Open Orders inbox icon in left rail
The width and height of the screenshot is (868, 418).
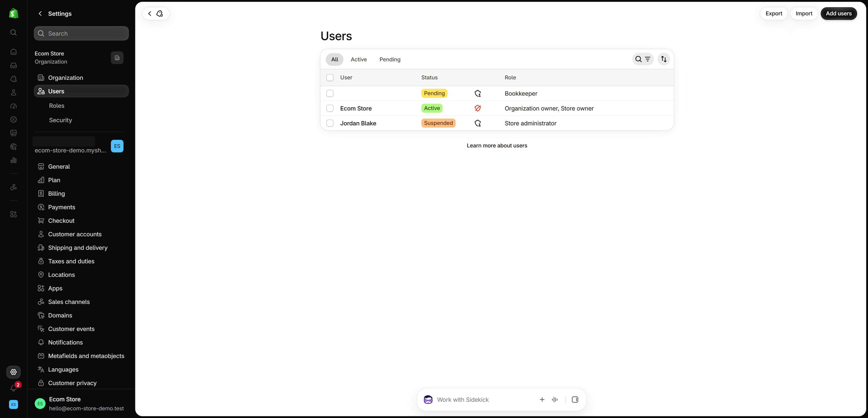[x=14, y=65]
